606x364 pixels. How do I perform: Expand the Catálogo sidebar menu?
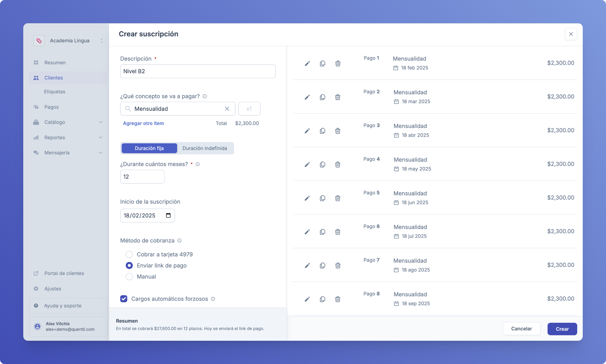pos(67,122)
